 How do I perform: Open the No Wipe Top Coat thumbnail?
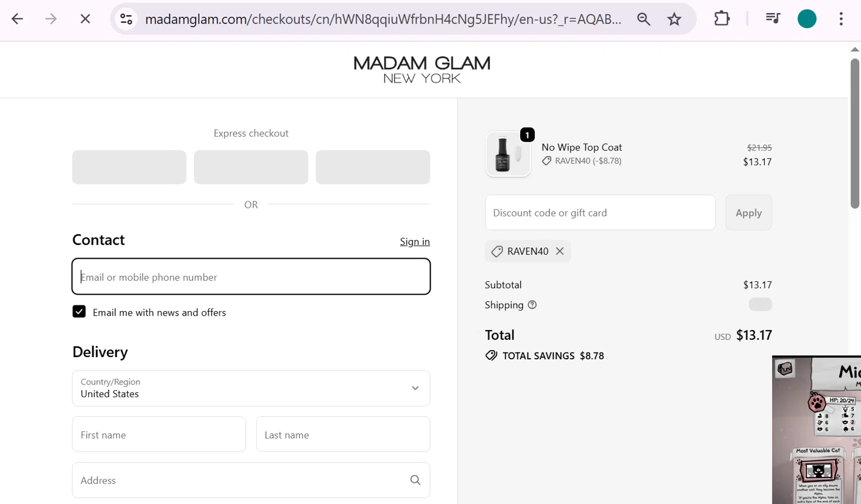click(508, 154)
